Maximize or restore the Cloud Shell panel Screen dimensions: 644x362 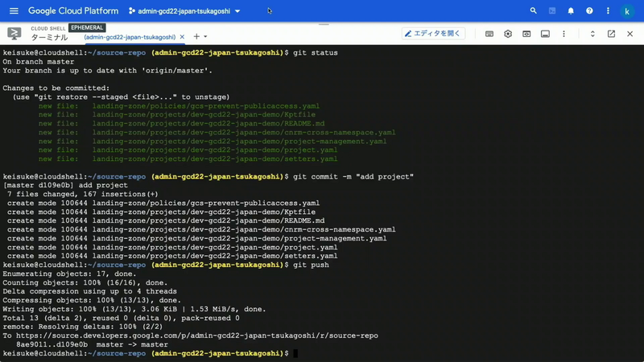pyautogui.click(x=592, y=34)
